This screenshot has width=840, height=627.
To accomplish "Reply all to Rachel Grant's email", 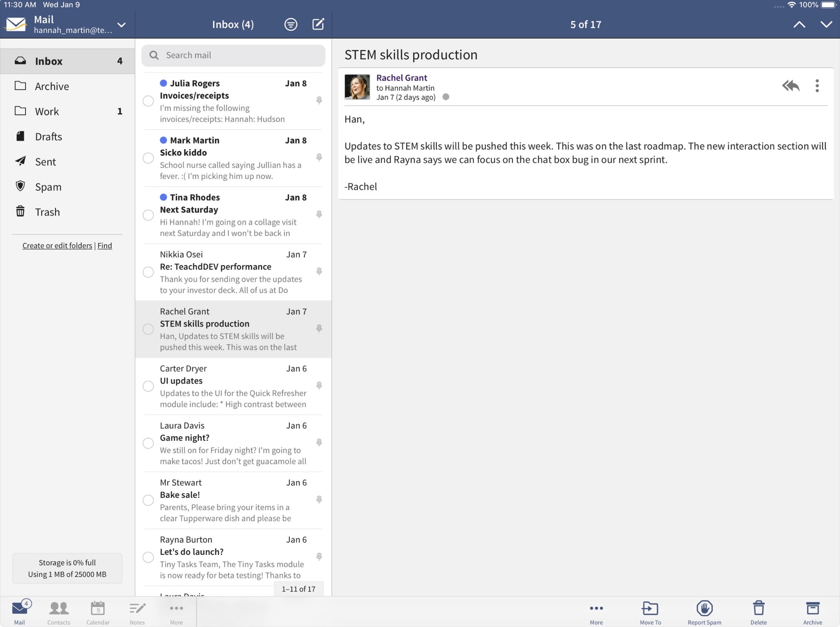I will pyautogui.click(x=790, y=86).
